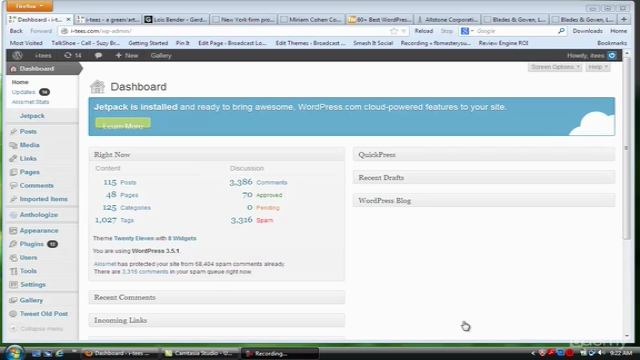Open the Most Visited bookmarks item

[x=26, y=43]
